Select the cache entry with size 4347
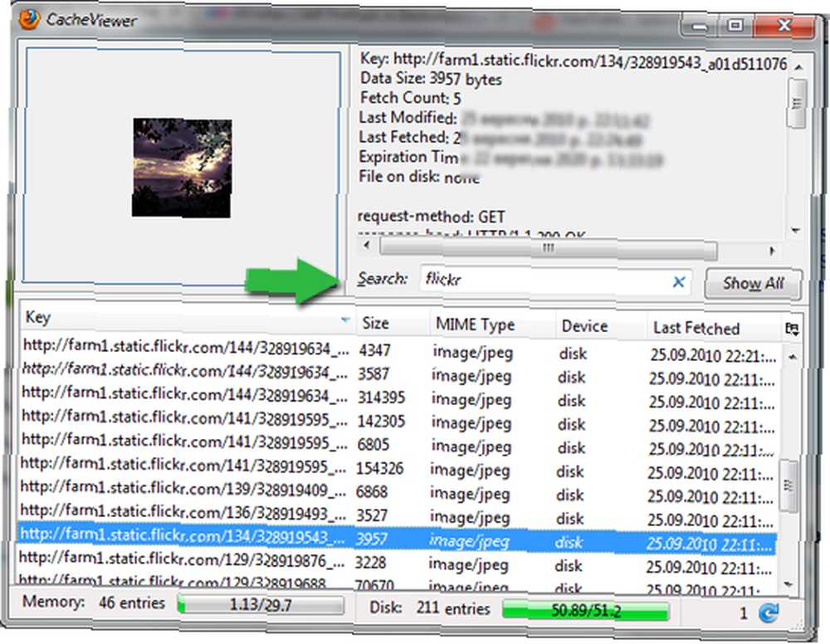Viewport: 830px width, 644px height. tap(399, 353)
